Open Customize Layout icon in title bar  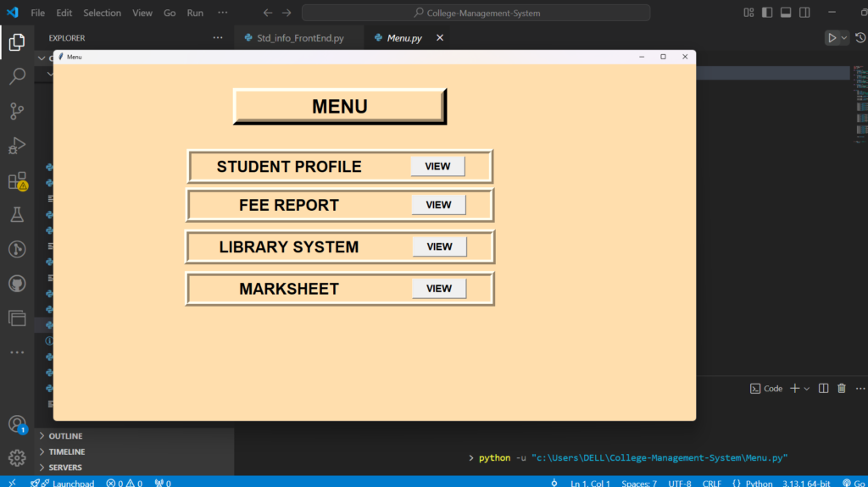point(748,12)
